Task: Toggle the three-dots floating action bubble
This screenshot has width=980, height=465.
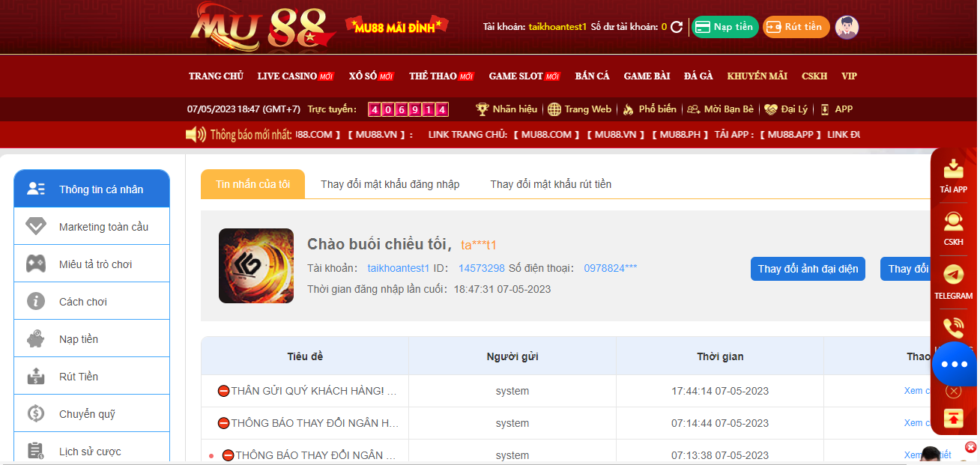Action: [953, 364]
